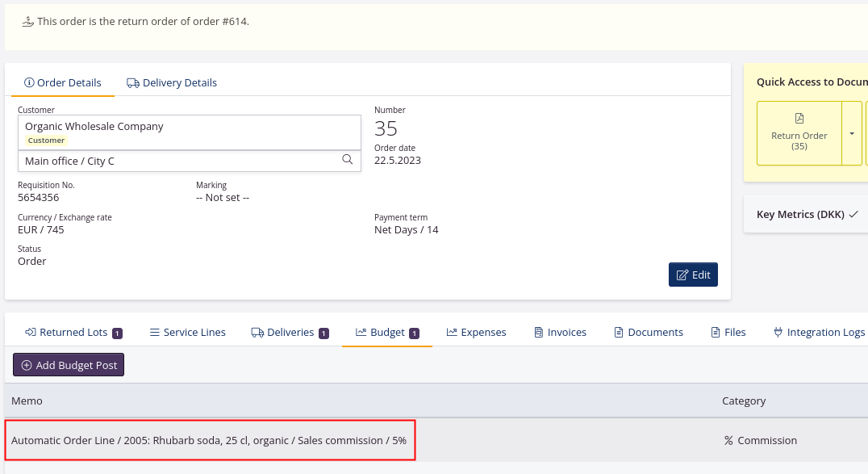This screenshot has width=868, height=474.
Task: Expand the Return Order dropdown arrow
Action: (x=852, y=133)
